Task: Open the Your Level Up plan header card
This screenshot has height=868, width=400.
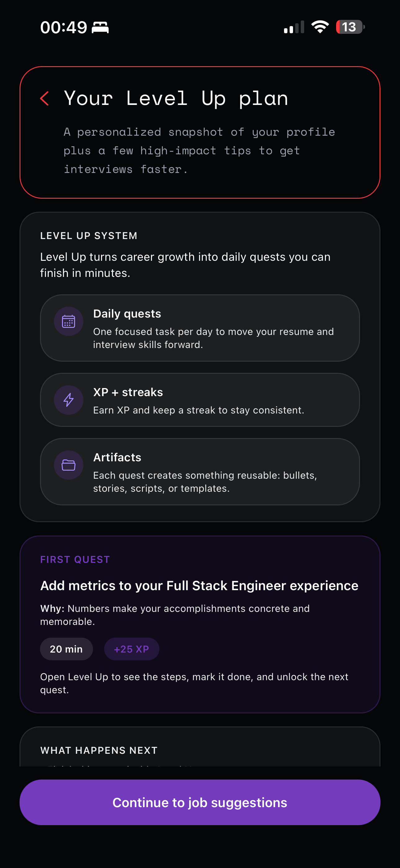Action: point(200,131)
